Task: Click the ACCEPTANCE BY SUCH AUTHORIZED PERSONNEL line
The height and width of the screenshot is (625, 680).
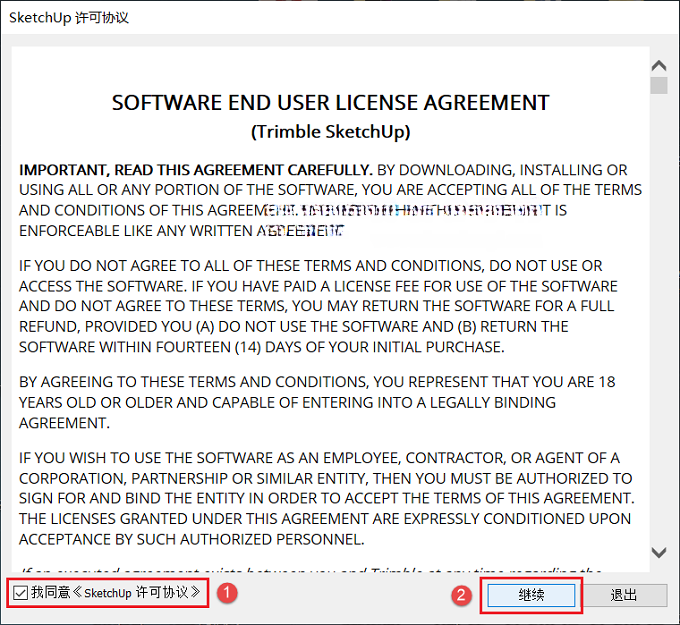Action: (191, 540)
